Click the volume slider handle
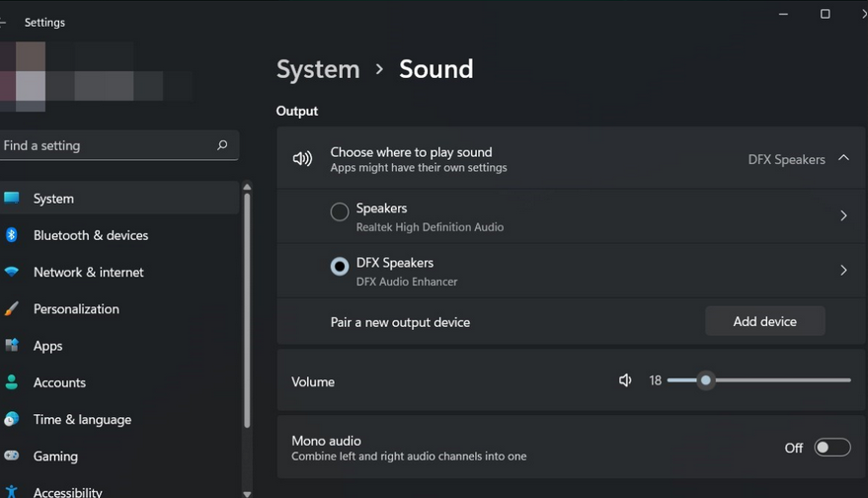The image size is (868, 498). coord(705,380)
